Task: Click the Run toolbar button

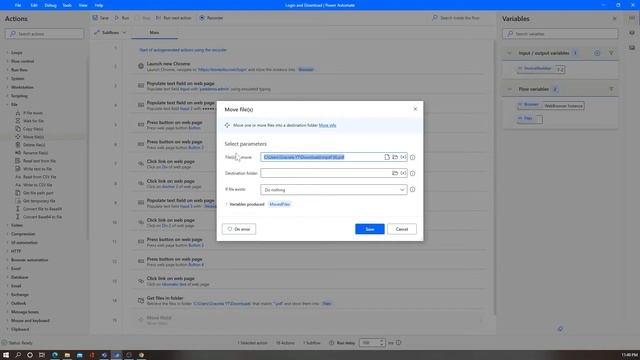Action: tap(122, 18)
